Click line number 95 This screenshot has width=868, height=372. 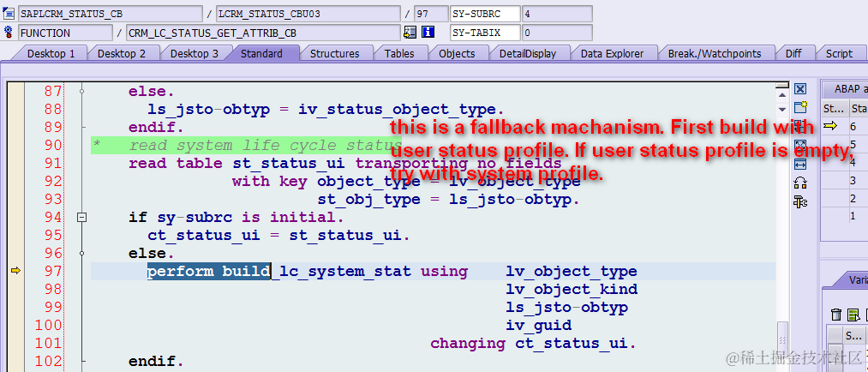pos(52,235)
